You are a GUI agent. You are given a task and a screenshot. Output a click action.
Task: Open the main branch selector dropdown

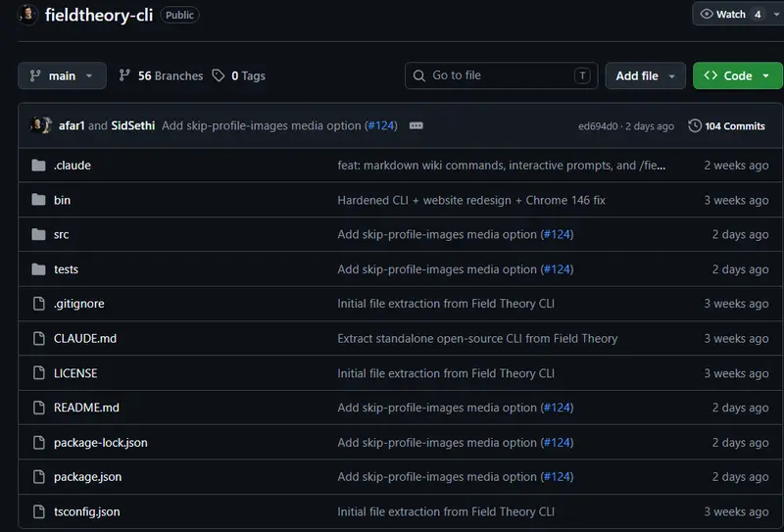pos(62,75)
